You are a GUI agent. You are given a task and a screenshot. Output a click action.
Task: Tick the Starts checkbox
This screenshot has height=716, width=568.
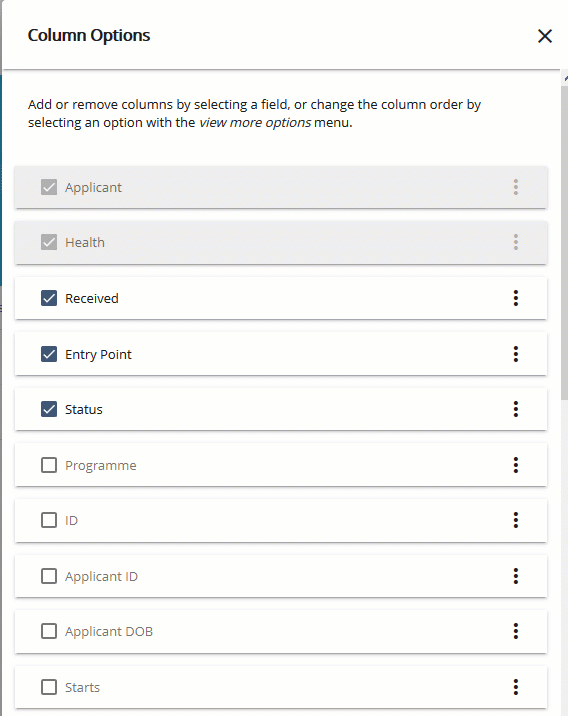pyautogui.click(x=49, y=687)
